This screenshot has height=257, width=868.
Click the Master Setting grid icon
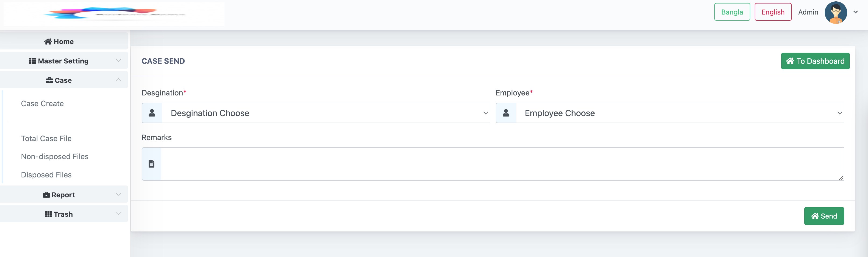[x=33, y=61]
